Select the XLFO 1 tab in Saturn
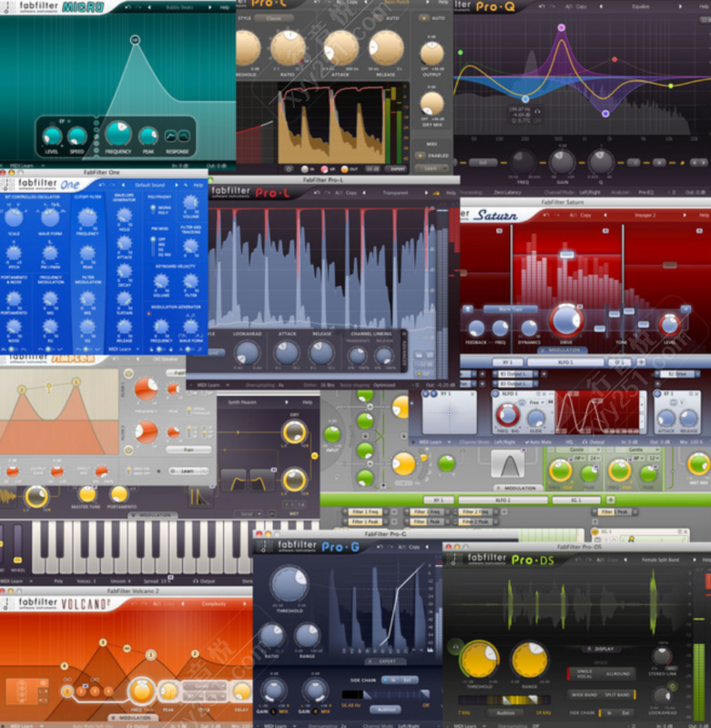Viewport: 711px width, 728px height. (564, 361)
